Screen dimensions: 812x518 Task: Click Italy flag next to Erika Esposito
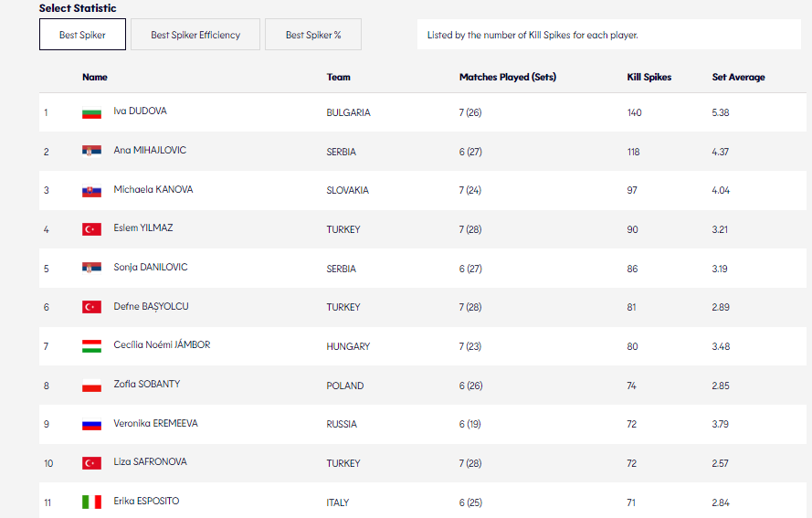point(91,502)
